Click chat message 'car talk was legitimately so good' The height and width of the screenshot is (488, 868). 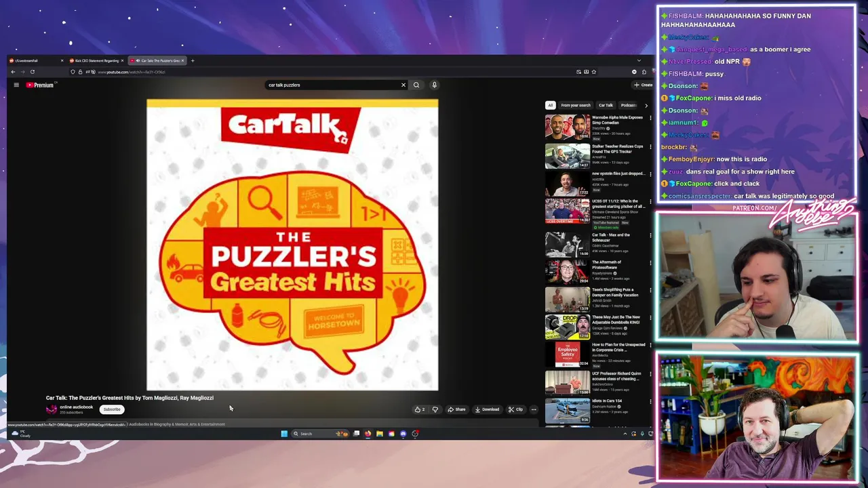coord(784,197)
